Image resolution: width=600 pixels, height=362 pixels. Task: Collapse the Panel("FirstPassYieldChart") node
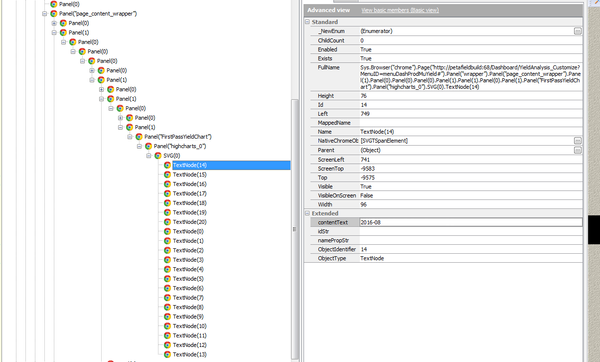130,137
